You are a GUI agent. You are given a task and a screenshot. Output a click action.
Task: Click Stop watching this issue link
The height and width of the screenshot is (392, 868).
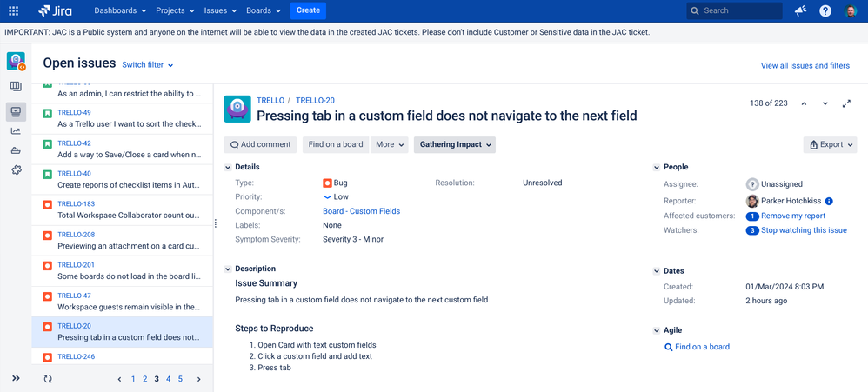click(x=804, y=230)
